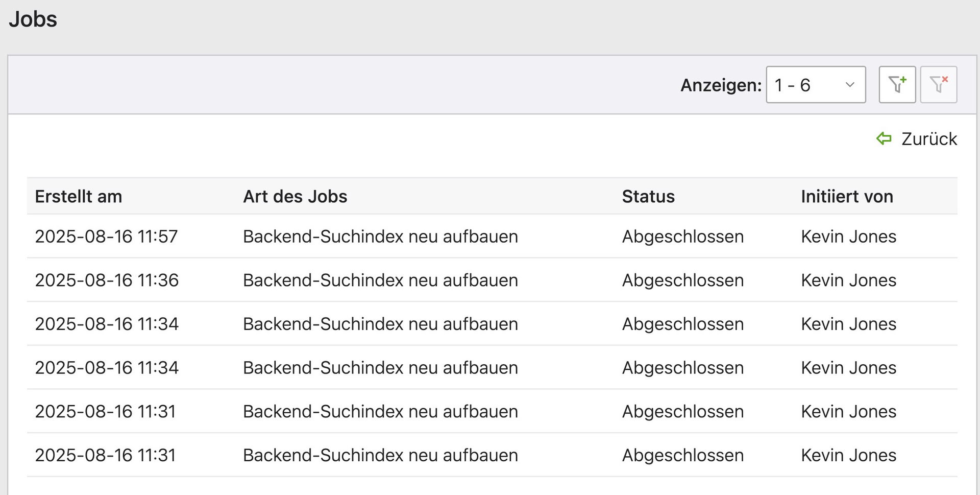This screenshot has height=495, width=980.
Task: Click the job type of the 11:57 job
Action: click(380, 237)
